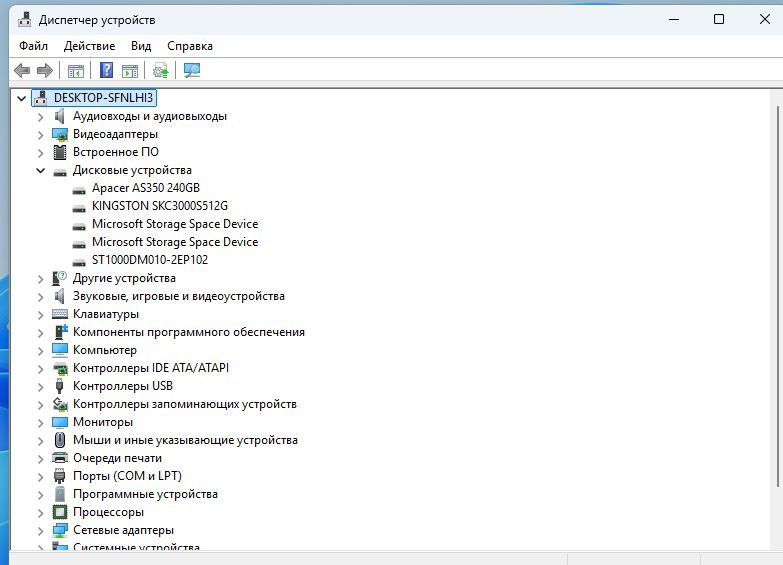Open the Файл menu
783x565 pixels.
click(x=33, y=46)
